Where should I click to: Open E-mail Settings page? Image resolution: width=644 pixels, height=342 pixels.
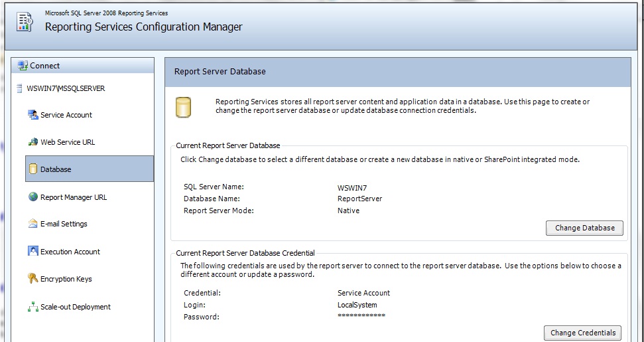(64, 224)
